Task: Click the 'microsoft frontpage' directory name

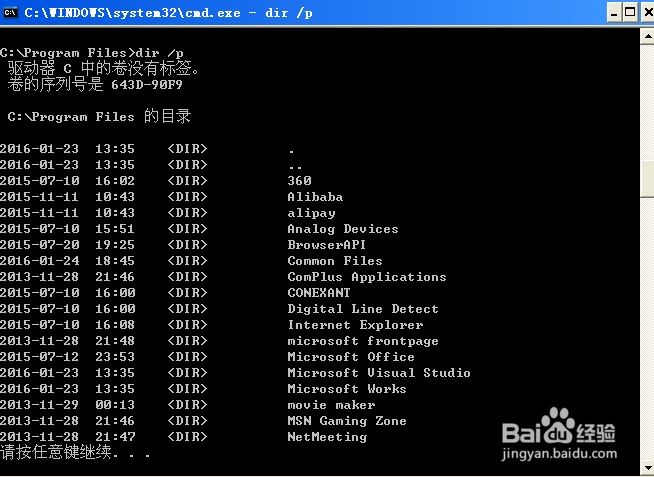Action: pos(363,341)
